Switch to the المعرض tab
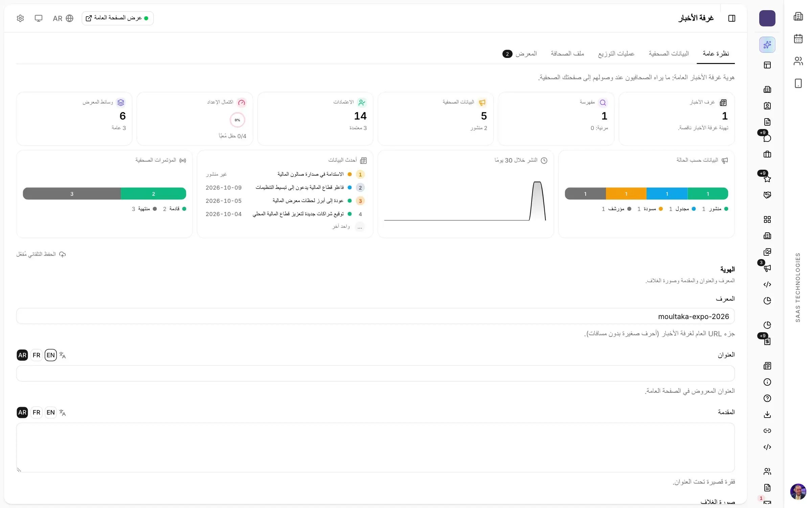The height and width of the screenshot is (508, 812). click(520, 54)
